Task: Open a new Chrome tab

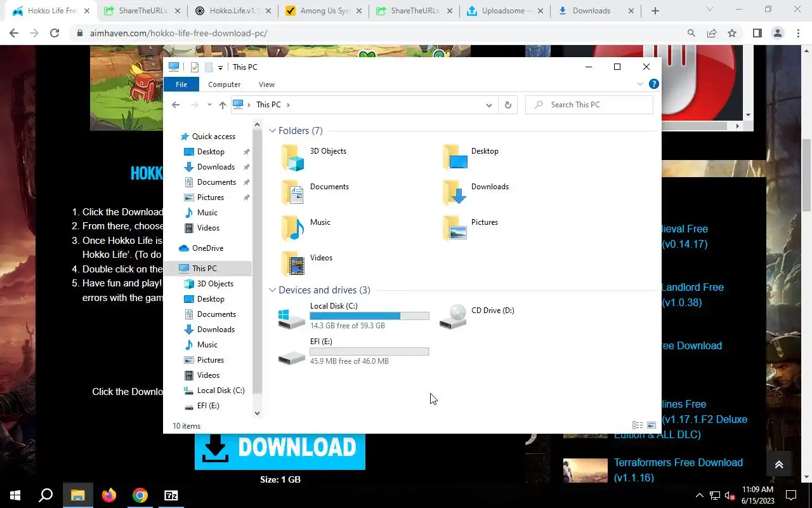Action: coord(655,11)
